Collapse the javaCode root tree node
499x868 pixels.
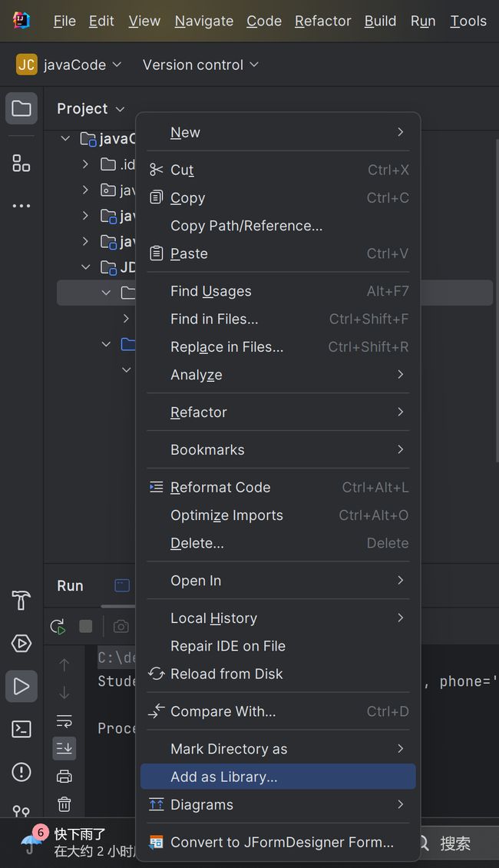coord(65,138)
